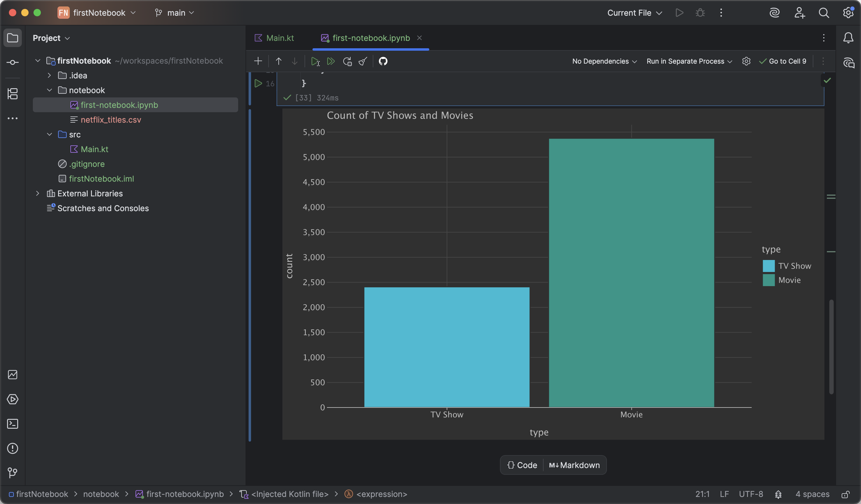Open IDE settings gear in title bar
Viewport: 861px width, 504px height.
(848, 13)
